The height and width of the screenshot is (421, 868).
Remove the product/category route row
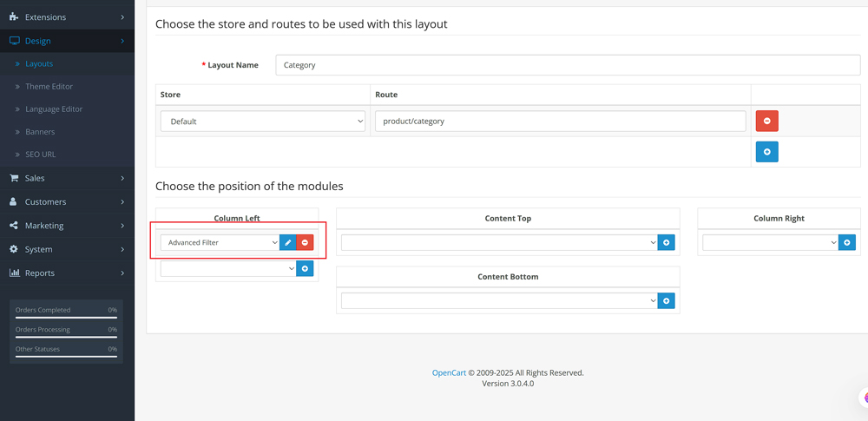766,122
